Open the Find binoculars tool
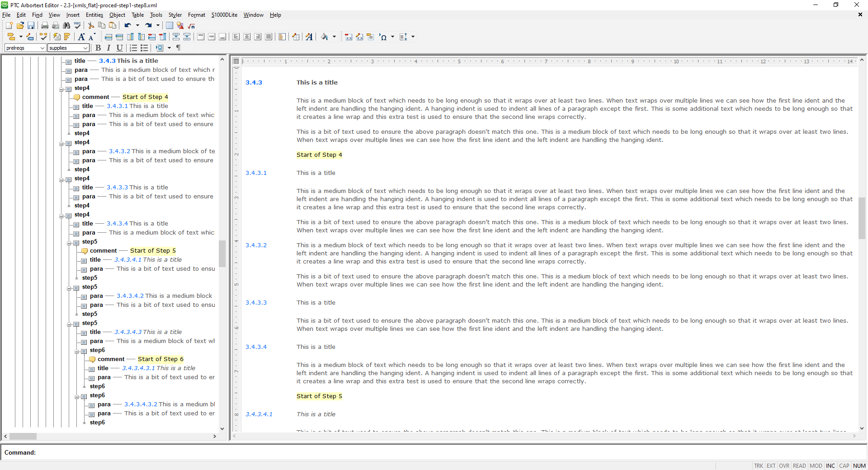This screenshot has width=868, height=470. click(66, 26)
